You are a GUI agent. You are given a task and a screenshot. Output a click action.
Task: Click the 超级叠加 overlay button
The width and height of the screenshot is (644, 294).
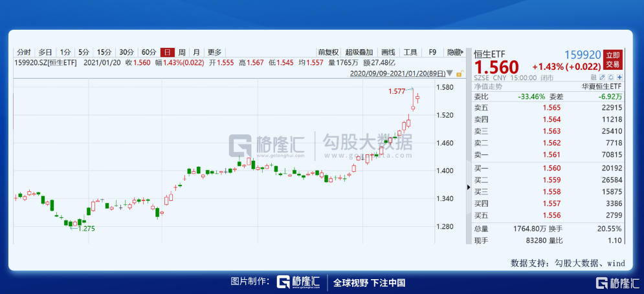[359, 52]
